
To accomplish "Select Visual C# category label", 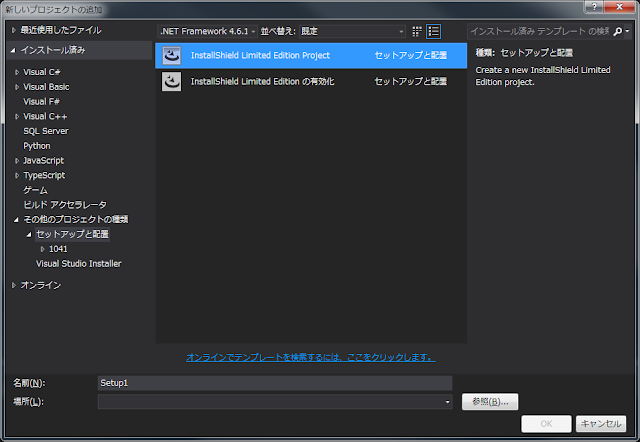I will pos(42,72).
